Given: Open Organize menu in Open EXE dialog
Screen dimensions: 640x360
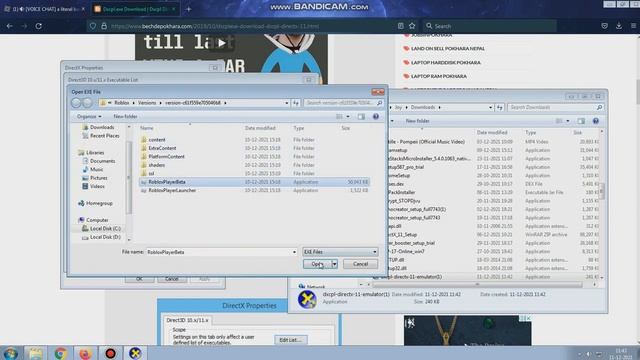Looking at the screenshot, I should click(x=89, y=117).
